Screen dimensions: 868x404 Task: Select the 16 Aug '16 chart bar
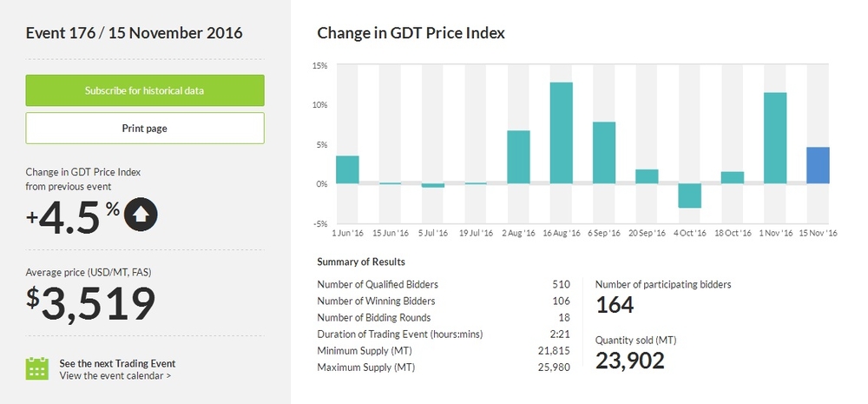click(561, 133)
